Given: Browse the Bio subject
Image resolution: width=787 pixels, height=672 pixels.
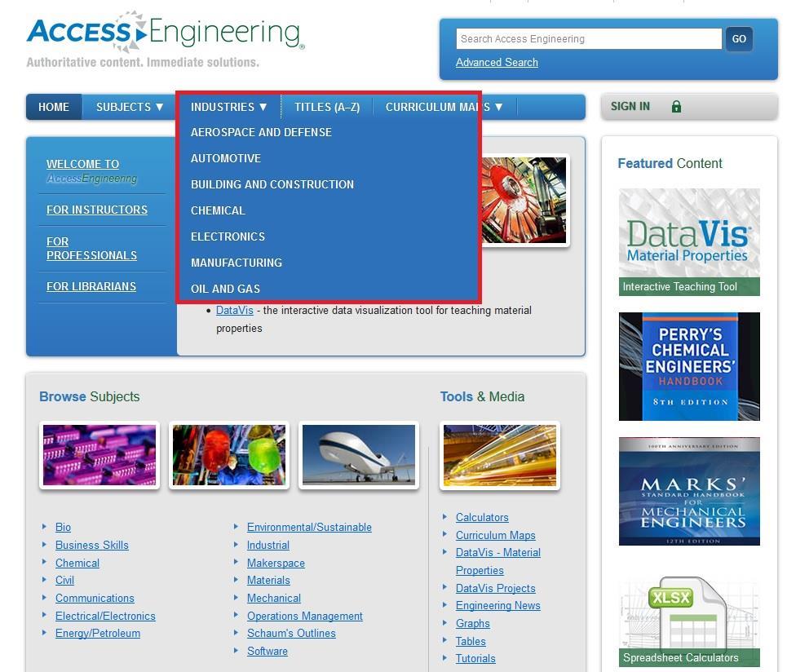Looking at the screenshot, I should tap(63, 527).
